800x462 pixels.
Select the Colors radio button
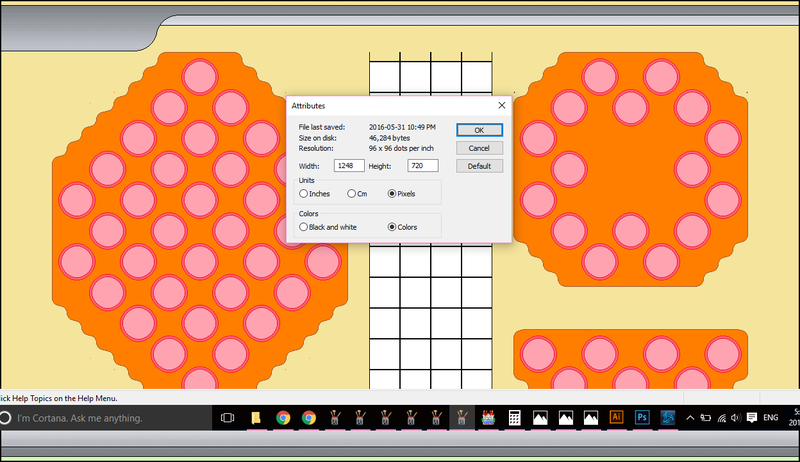pos(392,227)
